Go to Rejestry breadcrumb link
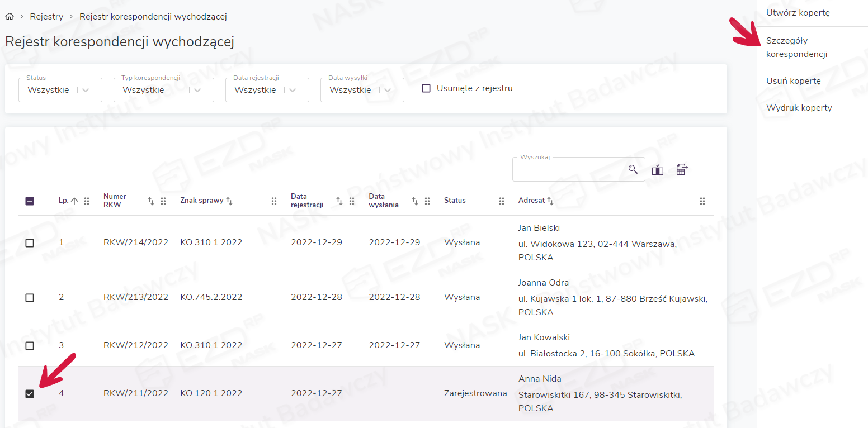This screenshot has width=868, height=428. [x=46, y=17]
